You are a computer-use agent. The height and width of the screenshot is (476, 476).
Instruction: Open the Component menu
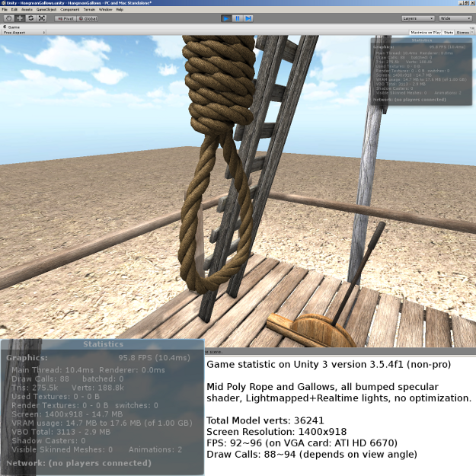tap(70, 10)
